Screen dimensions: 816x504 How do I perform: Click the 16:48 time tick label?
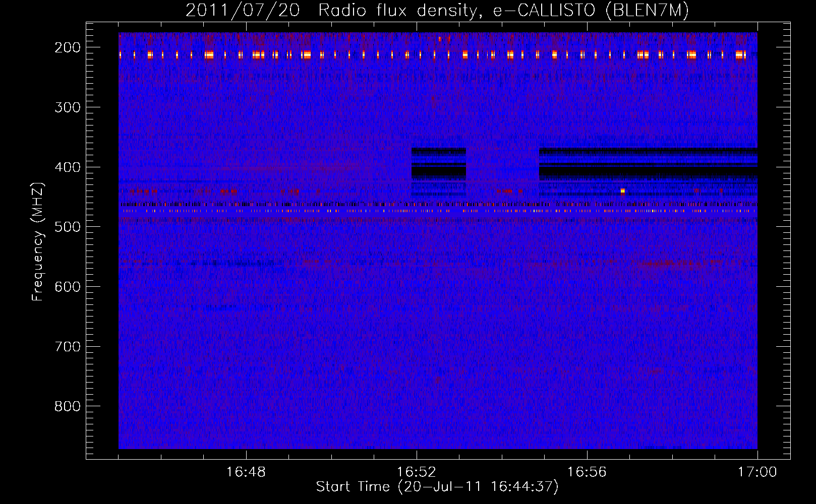[246, 472]
